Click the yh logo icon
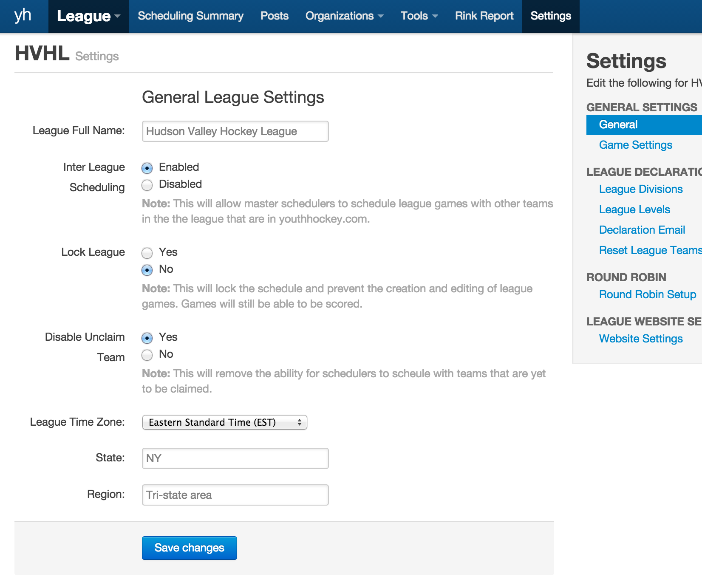The image size is (702, 588). [x=23, y=16]
